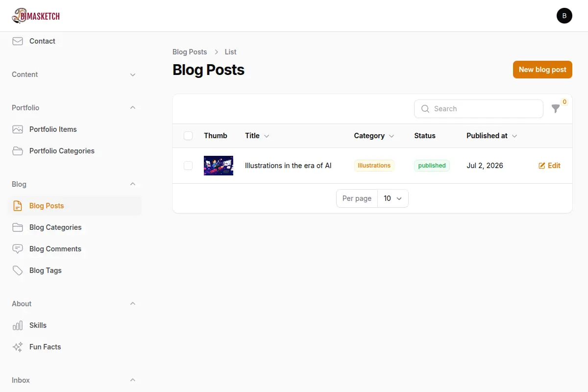Open Contact in the sidebar

[x=74, y=41]
